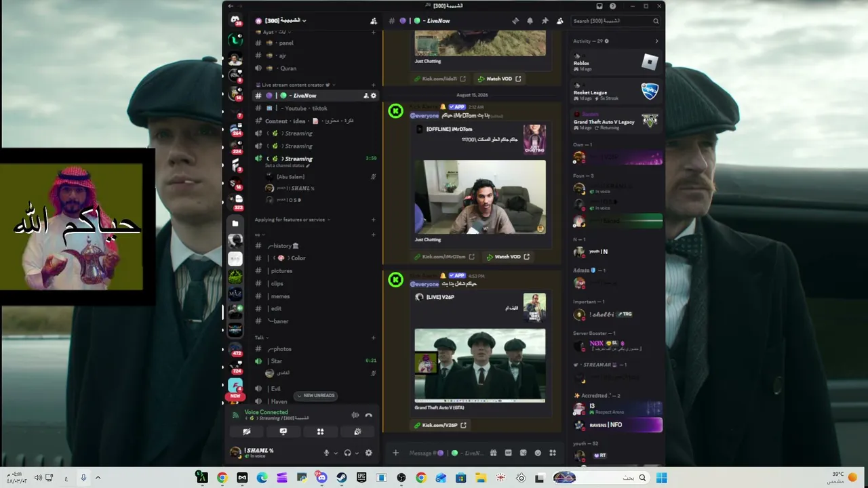Collapse the Applying for features or service category

click(x=292, y=220)
